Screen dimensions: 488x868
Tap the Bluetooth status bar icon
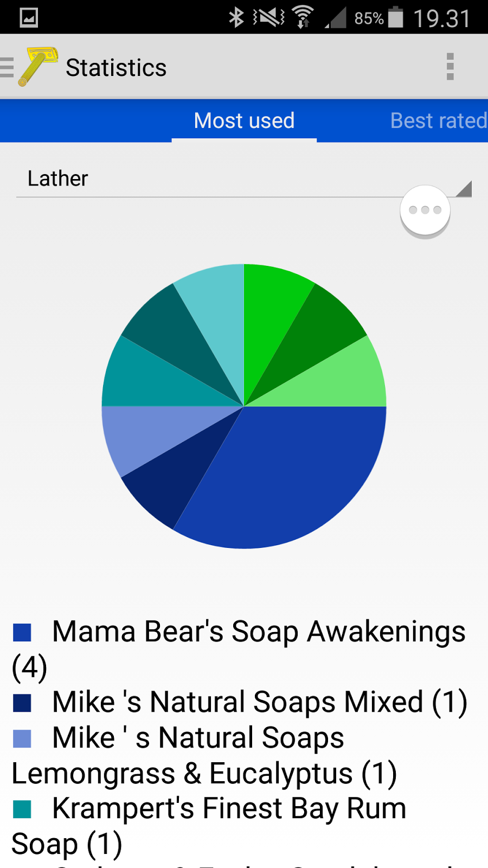236,17
